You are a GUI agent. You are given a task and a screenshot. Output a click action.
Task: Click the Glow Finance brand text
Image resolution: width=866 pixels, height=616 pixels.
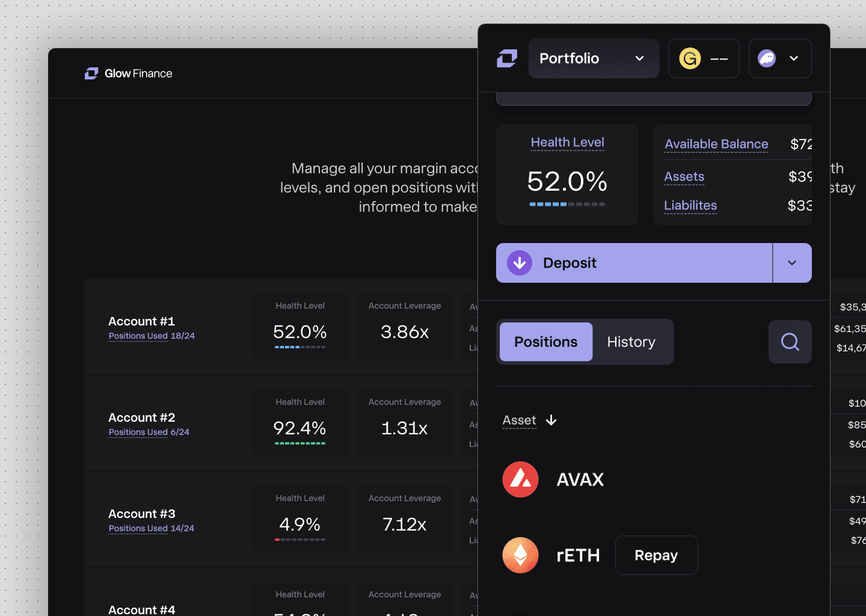pyautogui.click(x=138, y=73)
